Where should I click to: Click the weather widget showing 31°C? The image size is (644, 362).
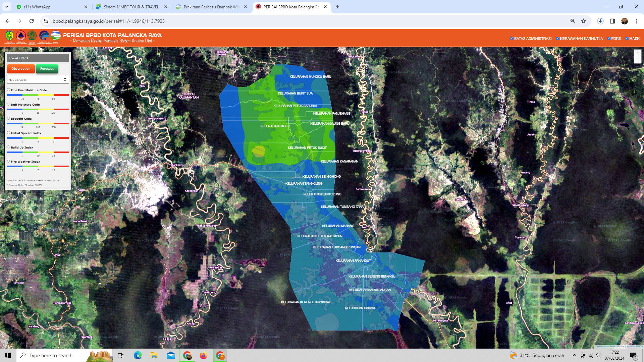(537, 355)
